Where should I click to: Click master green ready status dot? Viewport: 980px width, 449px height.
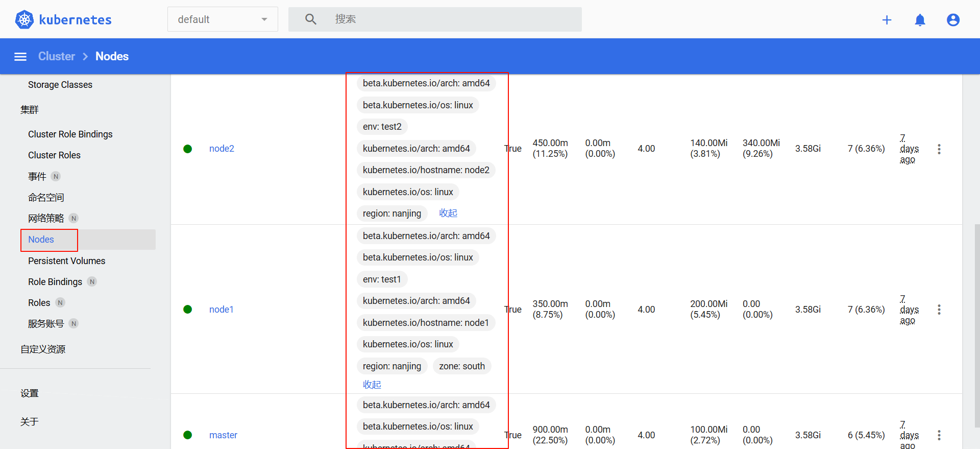[x=187, y=435]
